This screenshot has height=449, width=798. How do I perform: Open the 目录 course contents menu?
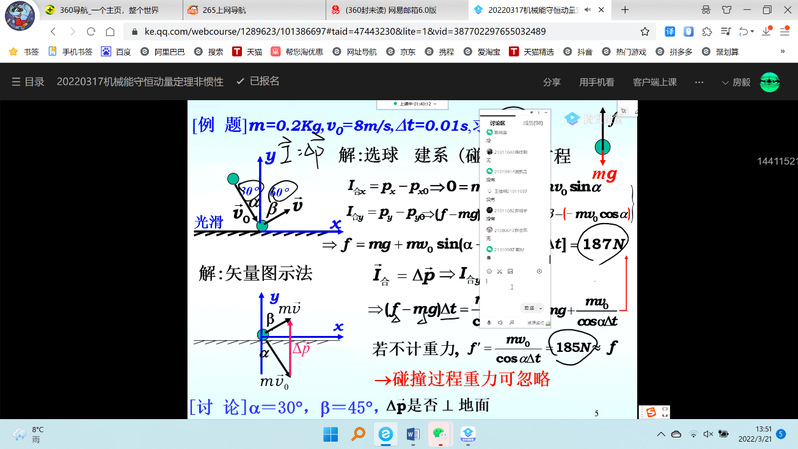click(27, 82)
